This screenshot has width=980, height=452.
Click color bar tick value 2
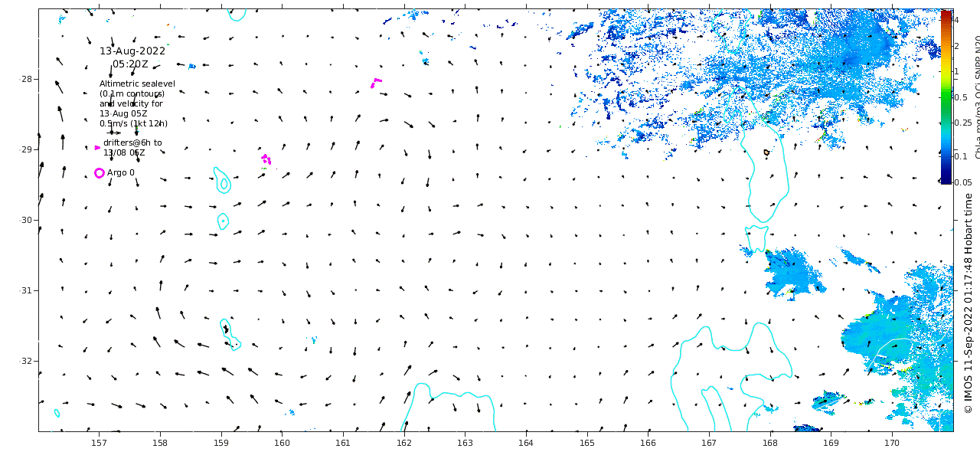tap(956, 46)
